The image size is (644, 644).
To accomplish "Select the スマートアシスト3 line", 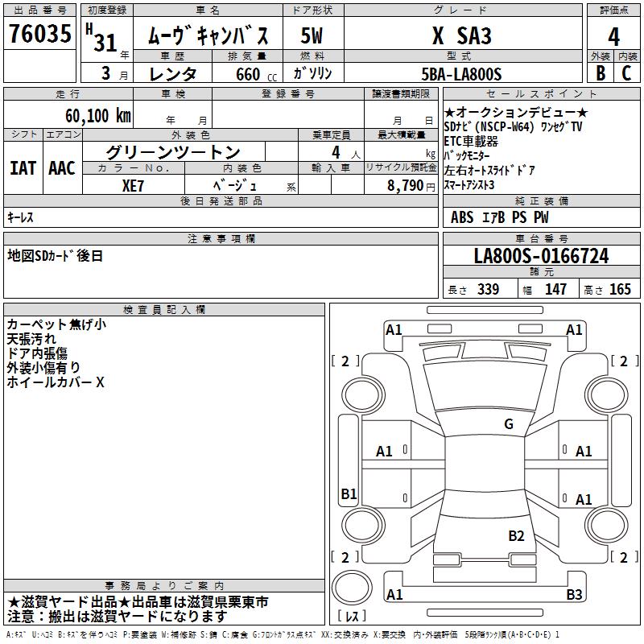I will pos(469,185).
